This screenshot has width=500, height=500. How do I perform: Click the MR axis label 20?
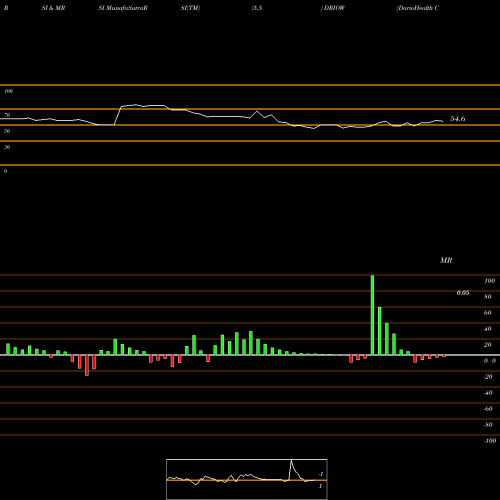point(488,345)
